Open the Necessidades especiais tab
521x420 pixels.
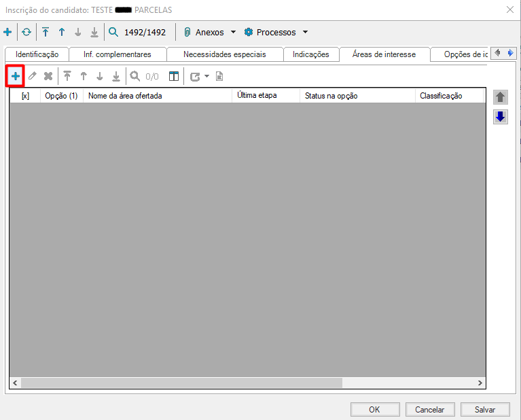pos(224,54)
